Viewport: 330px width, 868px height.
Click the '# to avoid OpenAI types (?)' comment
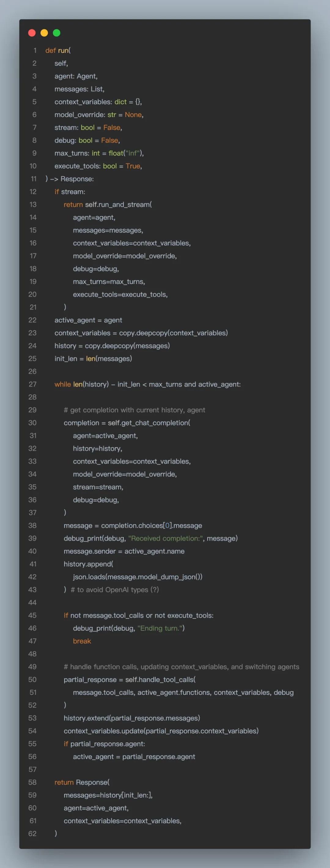point(115,590)
